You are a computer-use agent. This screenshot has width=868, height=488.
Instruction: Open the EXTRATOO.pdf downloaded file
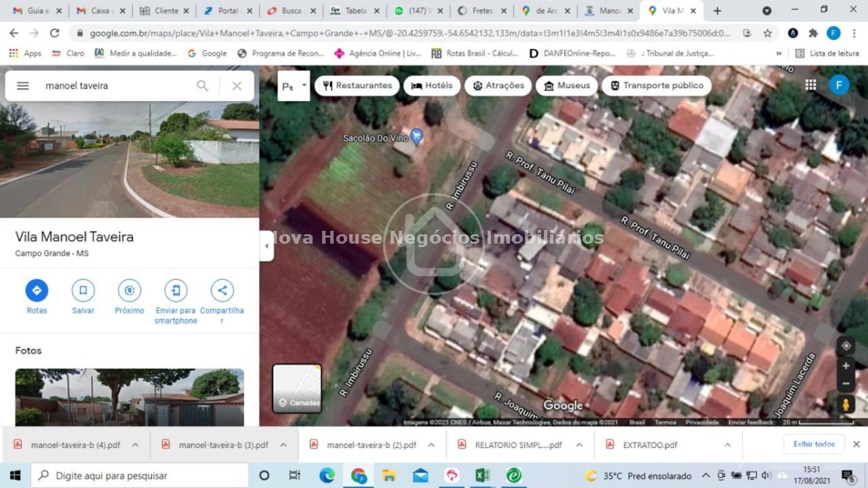650,445
